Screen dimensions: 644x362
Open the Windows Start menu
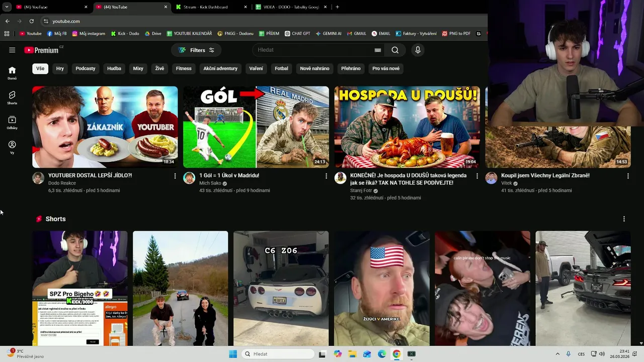(232, 354)
